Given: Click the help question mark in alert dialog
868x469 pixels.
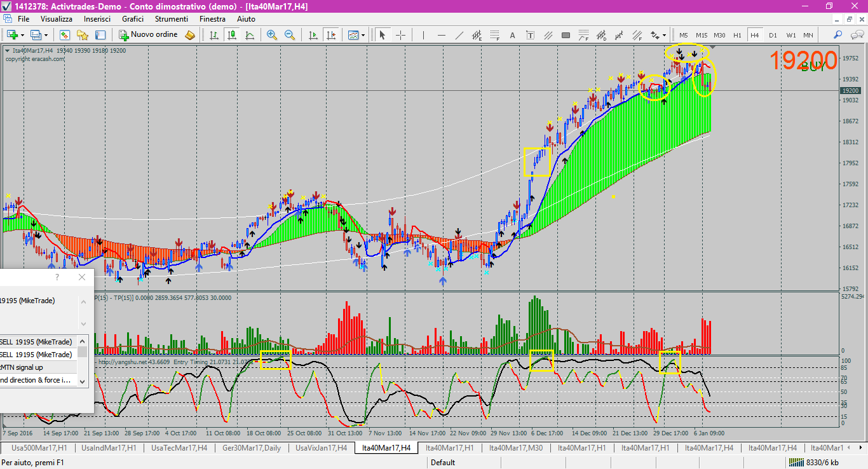Looking at the screenshot, I should click(x=57, y=277).
